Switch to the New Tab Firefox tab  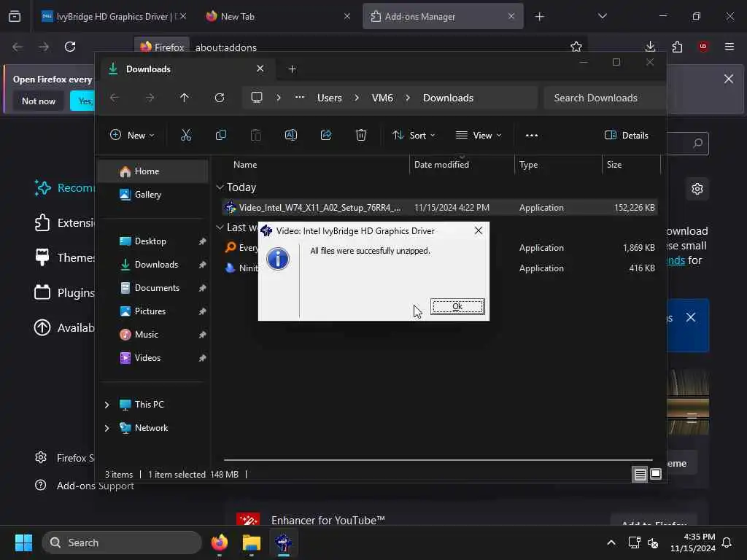[x=276, y=16]
